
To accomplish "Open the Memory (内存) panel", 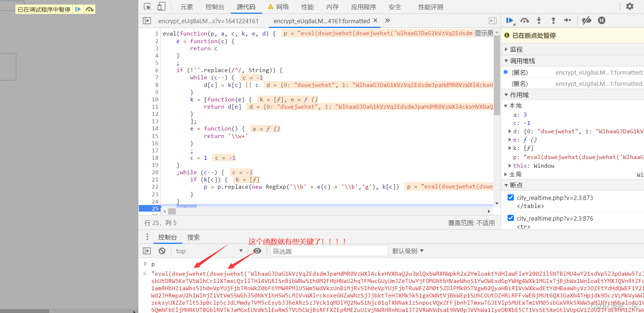I will pyautogui.click(x=332, y=7).
